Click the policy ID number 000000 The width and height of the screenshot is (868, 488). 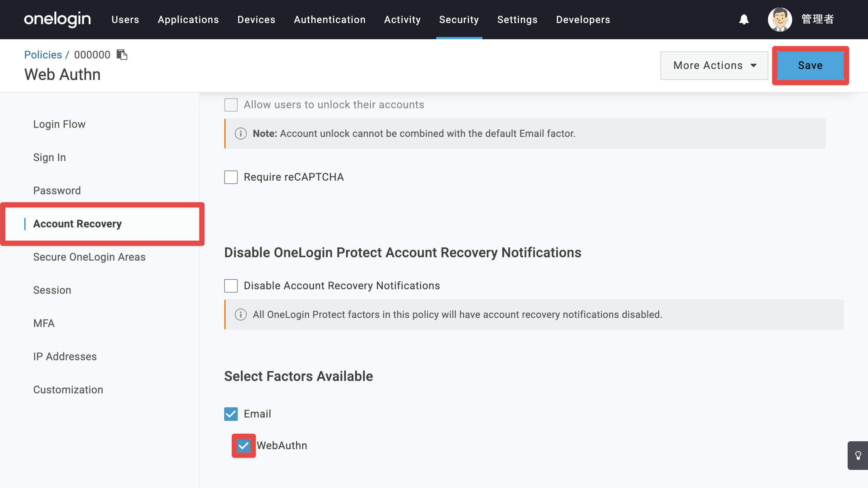[92, 55]
